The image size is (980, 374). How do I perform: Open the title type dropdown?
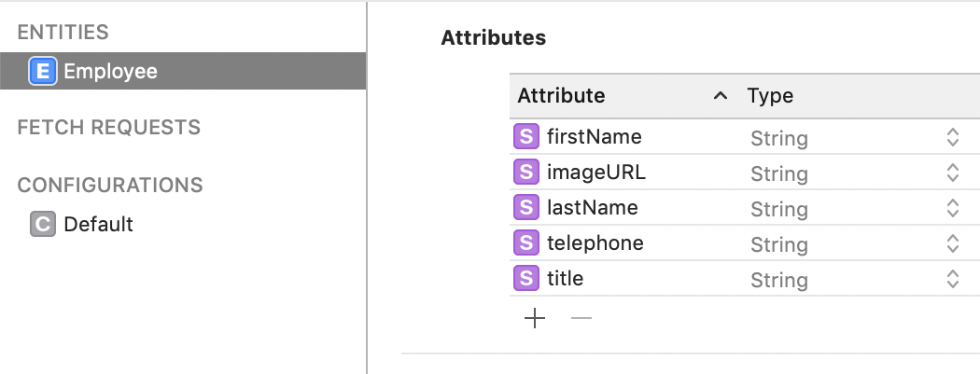952,280
